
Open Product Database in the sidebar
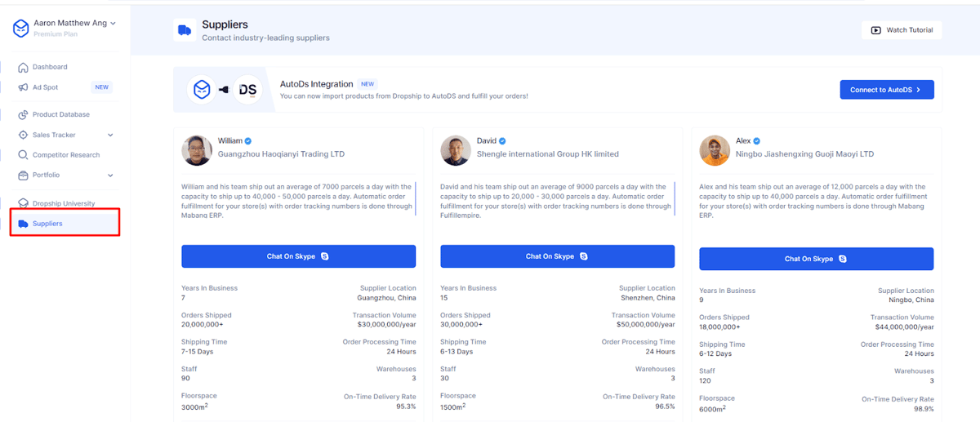[61, 115]
